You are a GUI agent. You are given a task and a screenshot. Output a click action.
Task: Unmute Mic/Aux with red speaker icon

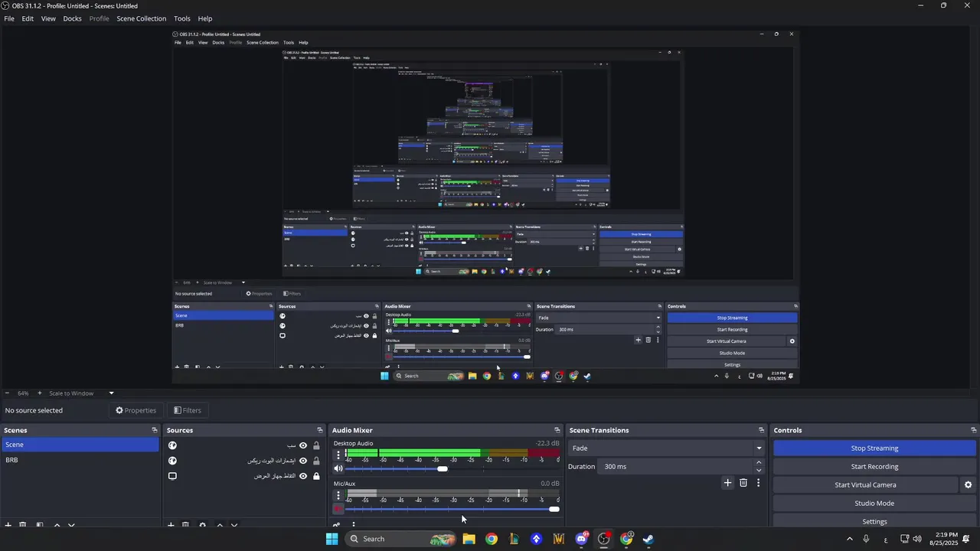[x=338, y=509]
